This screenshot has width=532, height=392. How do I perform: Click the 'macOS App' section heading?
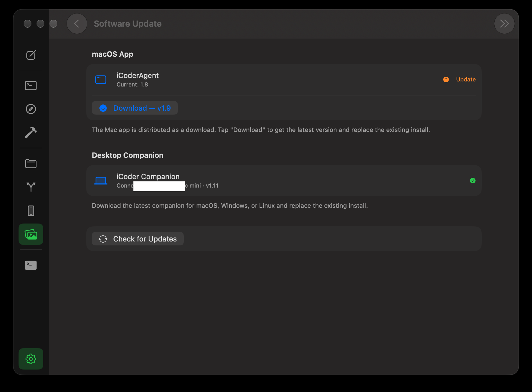[113, 54]
